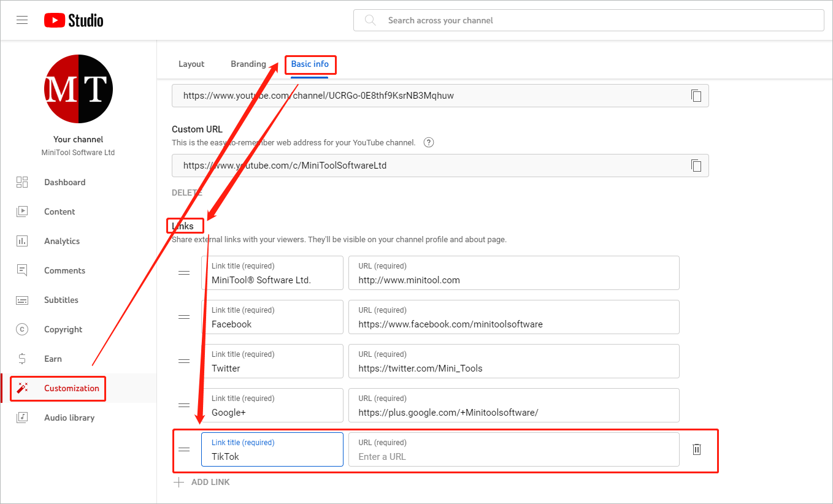Focus the Search across your channel field
The height and width of the screenshot is (504, 833).
tap(589, 20)
